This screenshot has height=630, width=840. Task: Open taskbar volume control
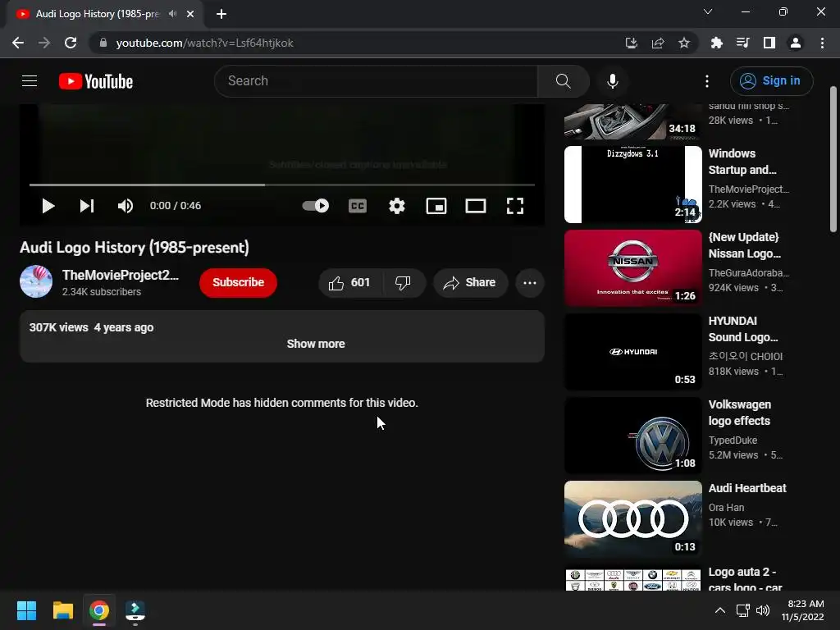click(x=763, y=610)
